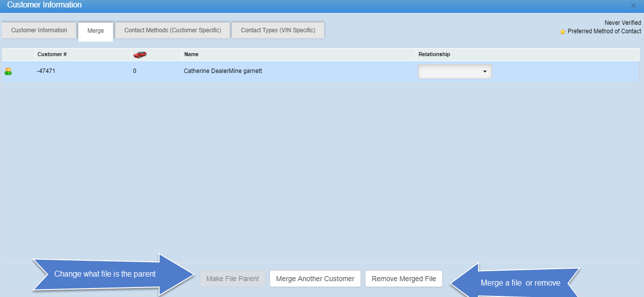Screen dimensions: 644x297
Task: Click the vehicle count 0 cell
Action: [134, 72]
